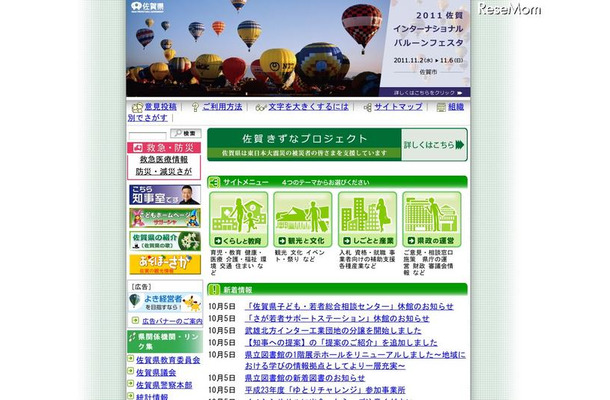This screenshot has width=610, height=400.
Task: Click the 佐賀県 logo in the banner
Action: [149, 6]
